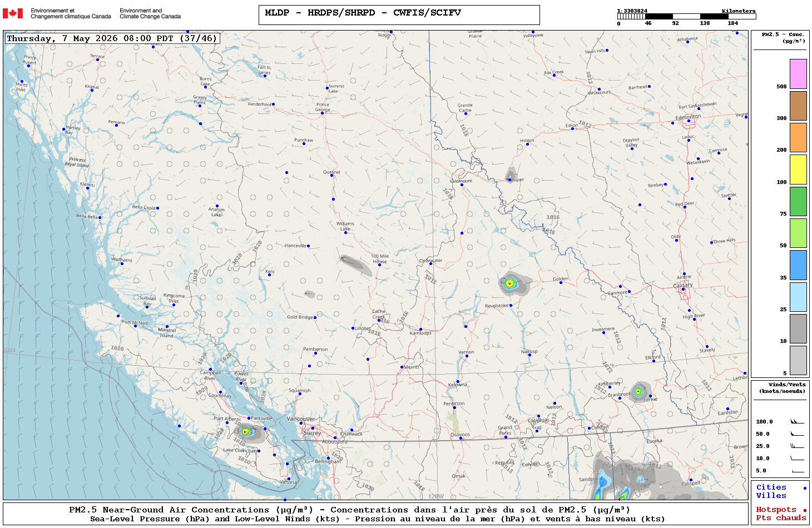This screenshot has height=528, width=812.
Task: Click the yellow 100 legend swatch
Action: pos(798,170)
